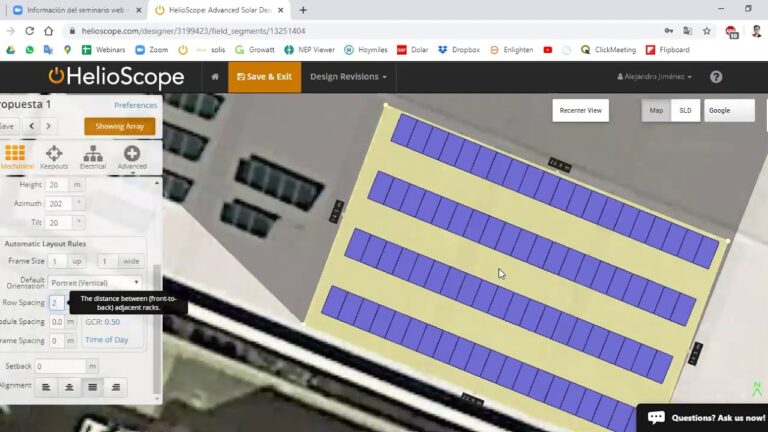Switch the view to SLD
Image resolution: width=768 pixels, height=432 pixels.
point(685,111)
